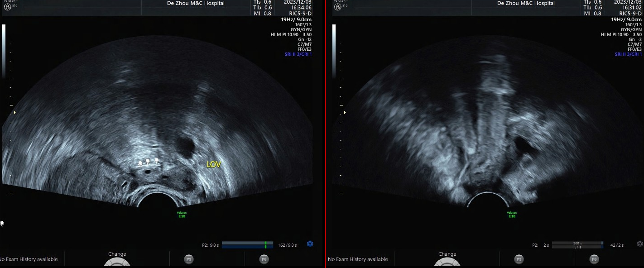The image size is (644, 268).
Task: Click the '42/2 s' frame counter
Action: tap(617, 245)
